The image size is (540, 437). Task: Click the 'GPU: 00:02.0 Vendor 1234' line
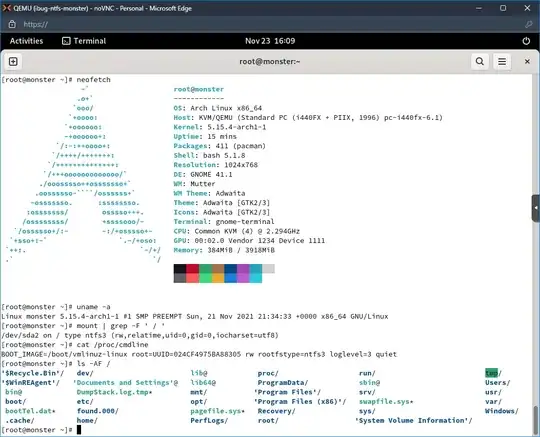click(x=249, y=241)
